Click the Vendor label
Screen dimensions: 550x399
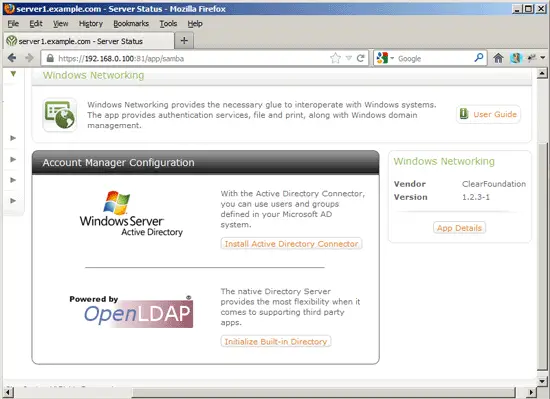pyautogui.click(x=410, y=184)
